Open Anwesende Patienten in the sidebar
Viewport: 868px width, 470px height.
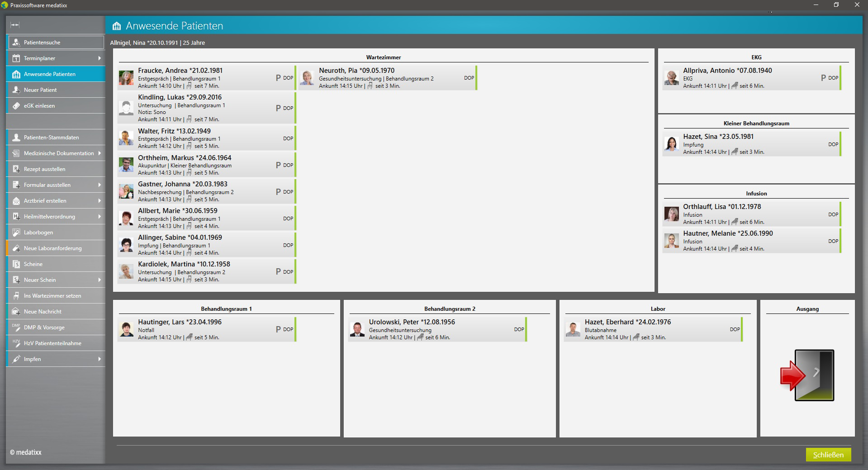[x=50, y=74]
